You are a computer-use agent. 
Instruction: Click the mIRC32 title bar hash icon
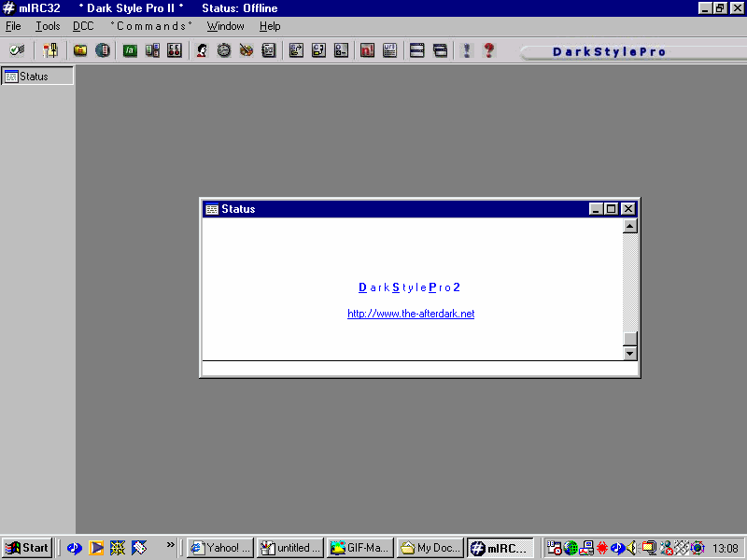tap(8, 8)
